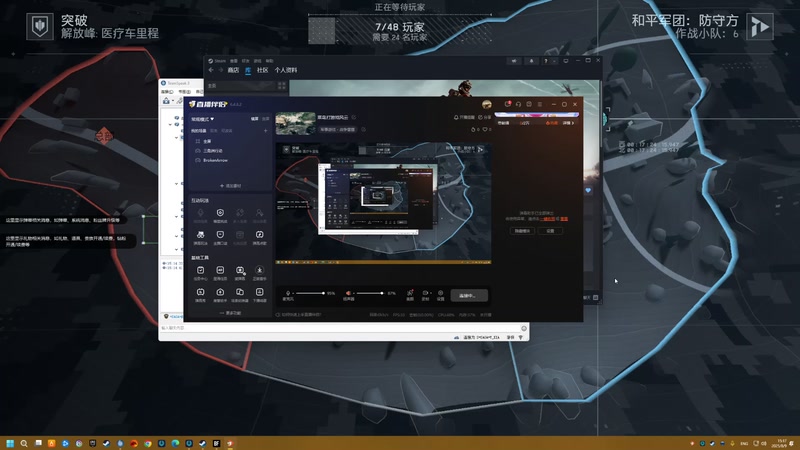Open 录制 recording control

click(x=425, y=295)
